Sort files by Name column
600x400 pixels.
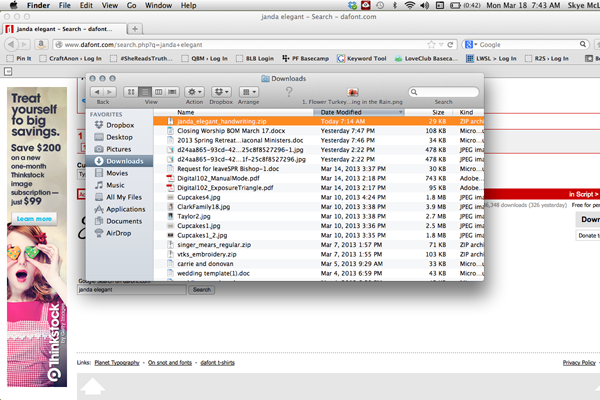point(186,112)
